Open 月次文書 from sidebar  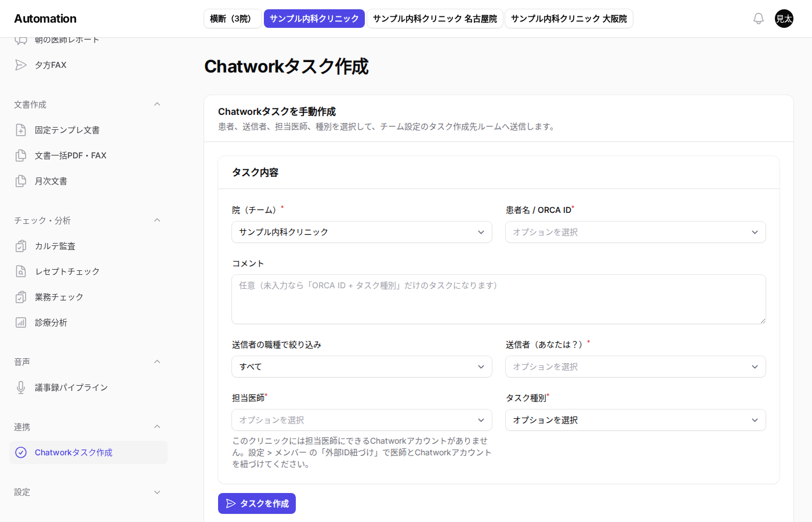88,181
